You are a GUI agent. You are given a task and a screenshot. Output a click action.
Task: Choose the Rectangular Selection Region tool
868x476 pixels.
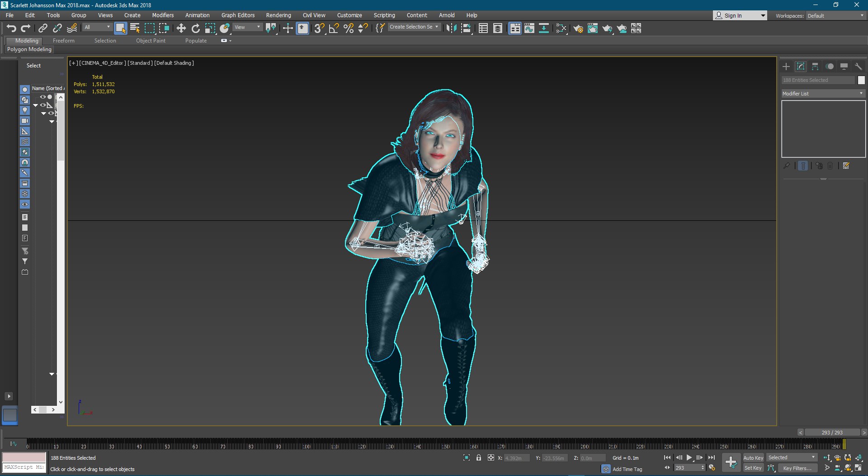pyautogui.click(x=149, y=28)
